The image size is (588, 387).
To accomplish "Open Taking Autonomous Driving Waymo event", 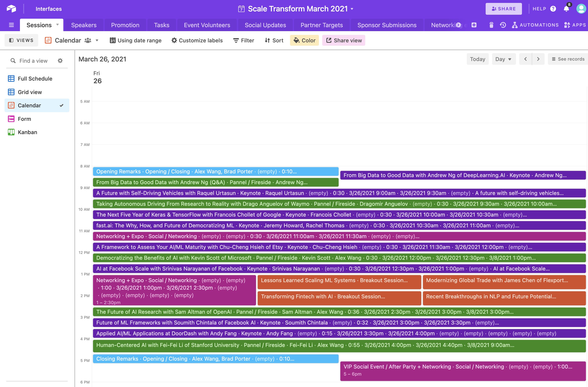I will click(339, 204).
